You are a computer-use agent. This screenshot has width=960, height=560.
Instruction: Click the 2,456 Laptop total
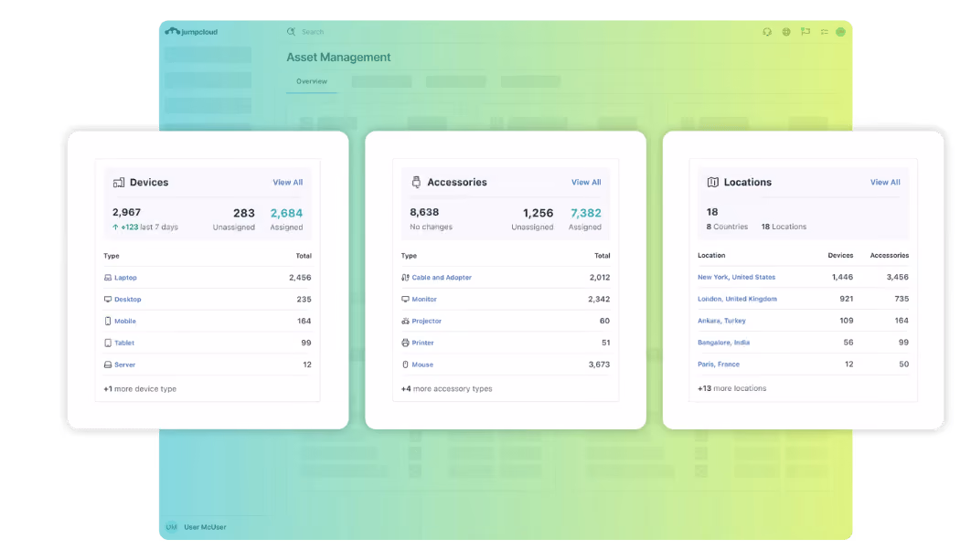(300, 278)
